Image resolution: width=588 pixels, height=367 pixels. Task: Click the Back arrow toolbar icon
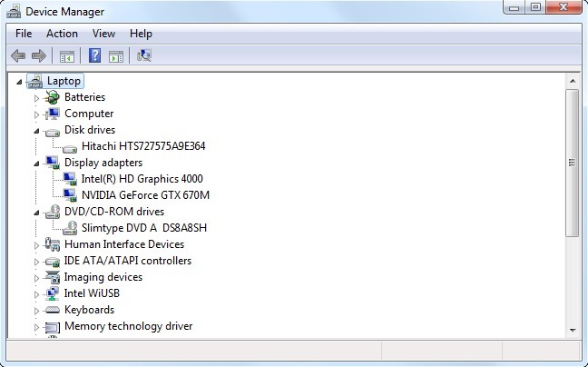tap(18, 56)
